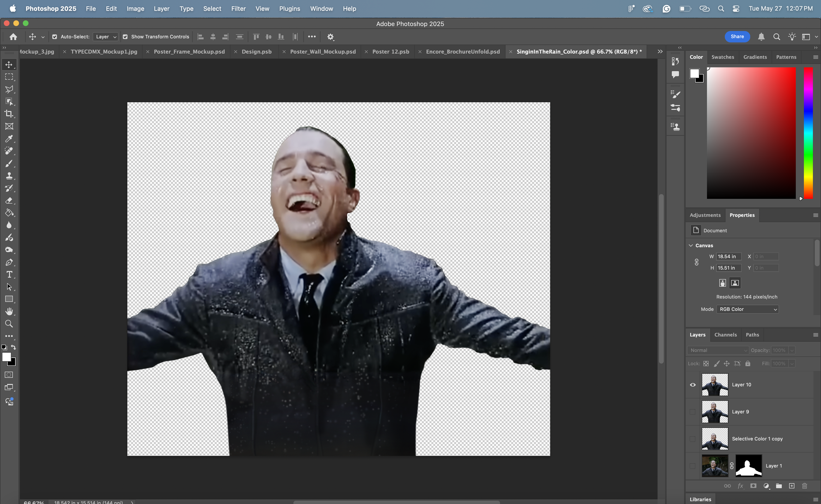Click the blue Share button
The width and height of the screenshot is (821, 504).
pos(737,37)
